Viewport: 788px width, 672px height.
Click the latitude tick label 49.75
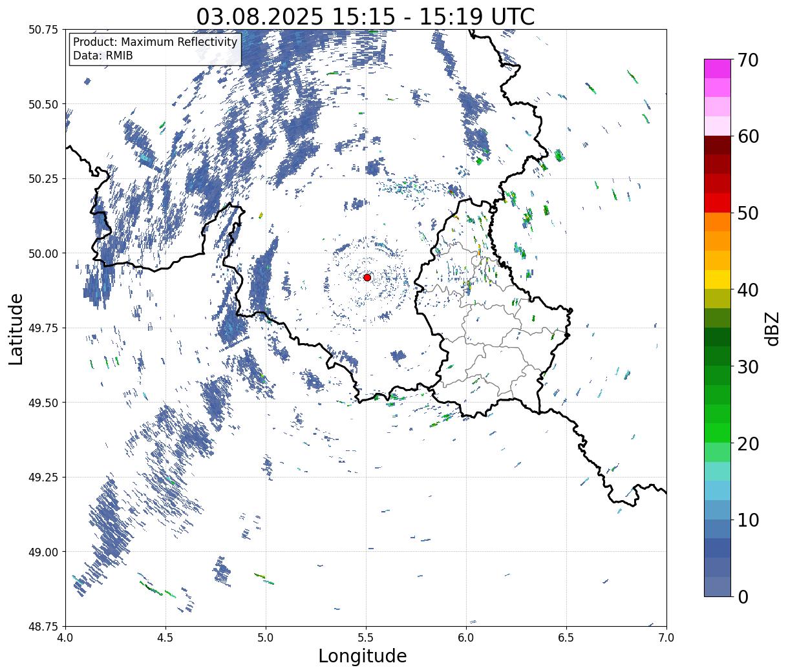43,328
